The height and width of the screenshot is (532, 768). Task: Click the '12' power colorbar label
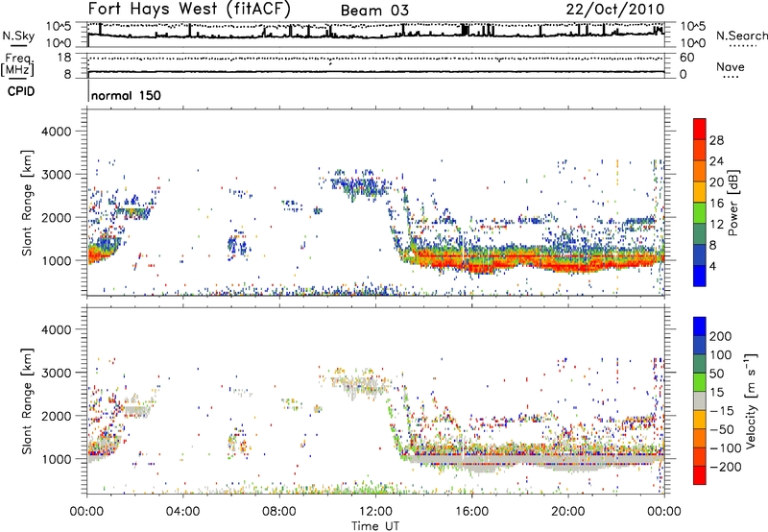pos(716,225)
